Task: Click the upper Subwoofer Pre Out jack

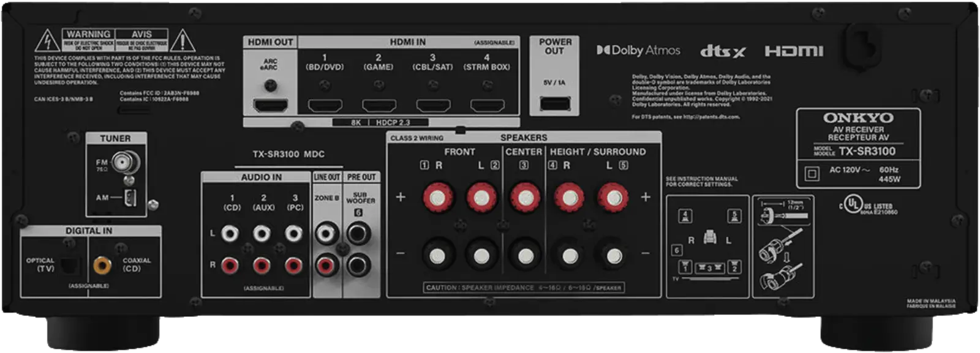Action: (358, 233)
